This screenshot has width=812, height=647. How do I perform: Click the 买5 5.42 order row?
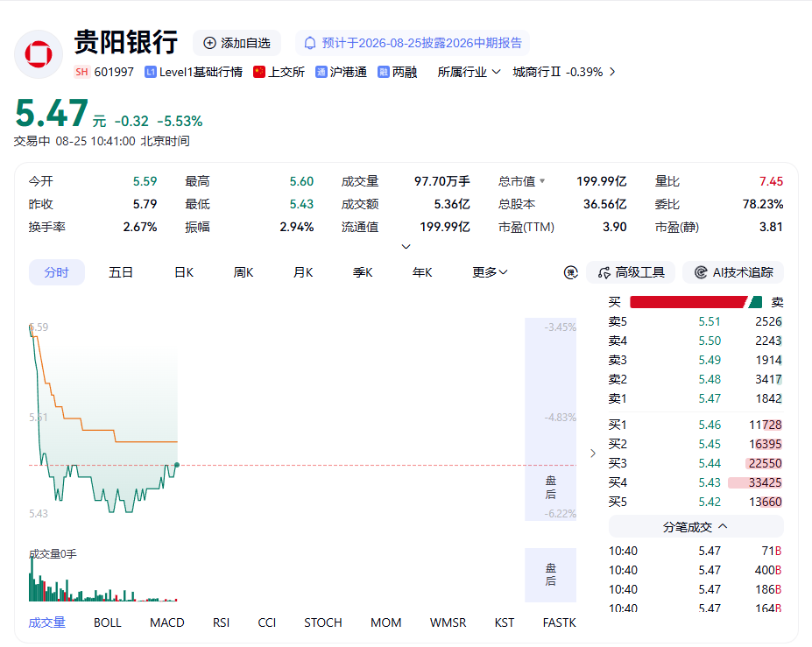click(x=695, y=502)
